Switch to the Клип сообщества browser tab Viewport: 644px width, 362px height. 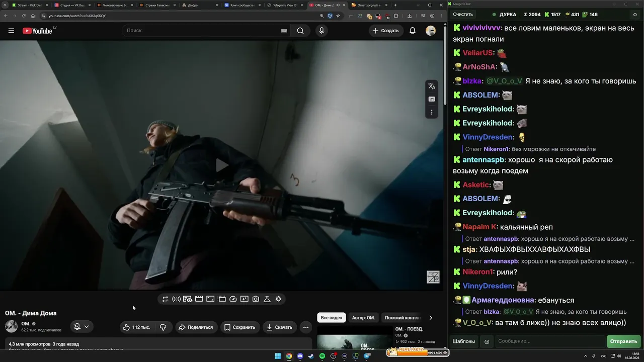point(243,5)
